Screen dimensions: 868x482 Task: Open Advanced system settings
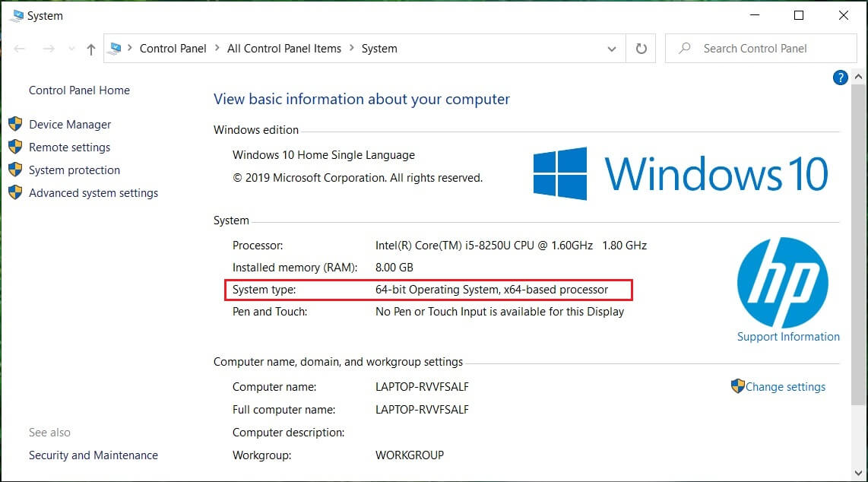point(93,193)
